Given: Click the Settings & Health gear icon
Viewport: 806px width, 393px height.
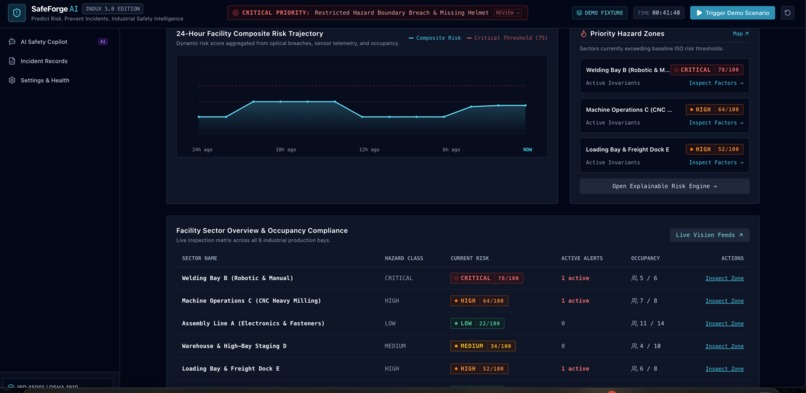Looking at the screenshot, I should (x=12, y=80).
